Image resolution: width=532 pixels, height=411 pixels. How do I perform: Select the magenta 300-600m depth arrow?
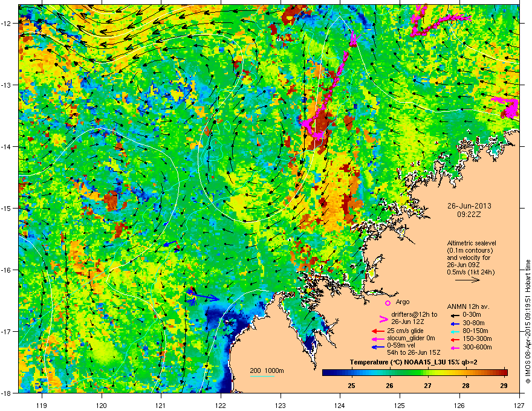pyautogui.click(x=455, y=348)
